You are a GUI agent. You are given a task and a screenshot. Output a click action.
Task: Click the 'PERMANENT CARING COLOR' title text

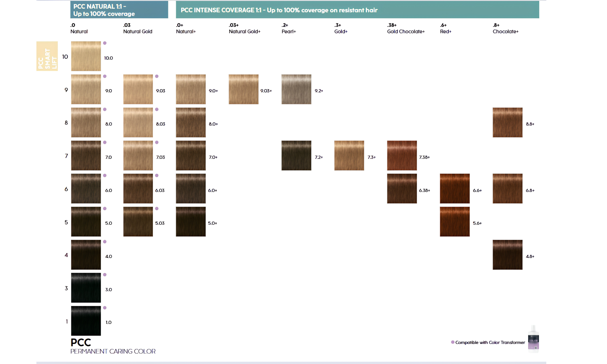tap(113, 351)
